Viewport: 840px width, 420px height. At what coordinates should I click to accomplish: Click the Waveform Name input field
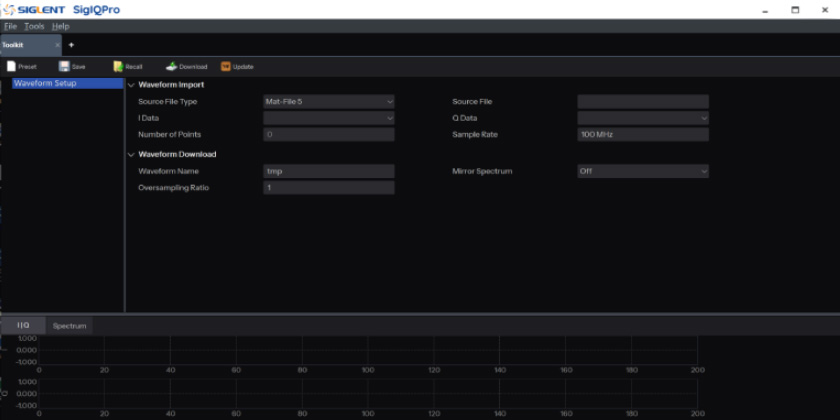point(329,171)
